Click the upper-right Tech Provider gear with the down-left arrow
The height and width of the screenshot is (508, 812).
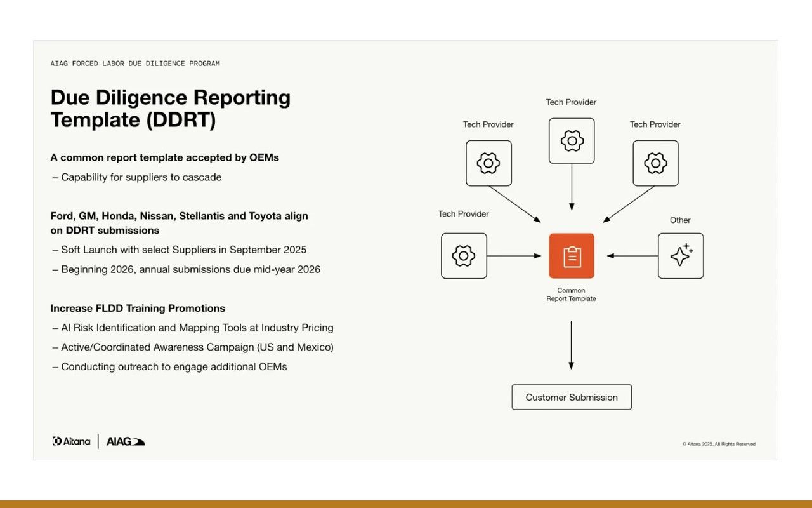(655, 163)
